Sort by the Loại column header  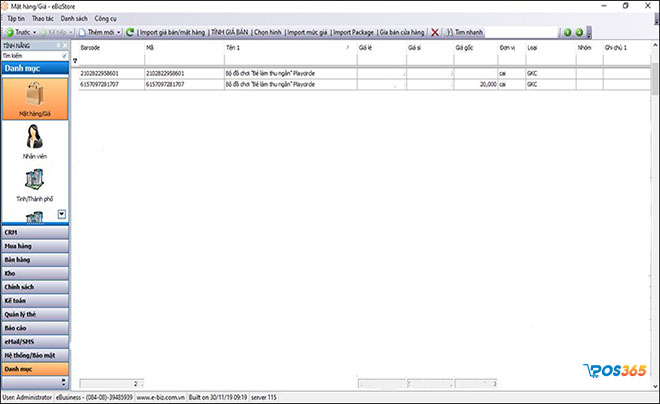(551, 48)
